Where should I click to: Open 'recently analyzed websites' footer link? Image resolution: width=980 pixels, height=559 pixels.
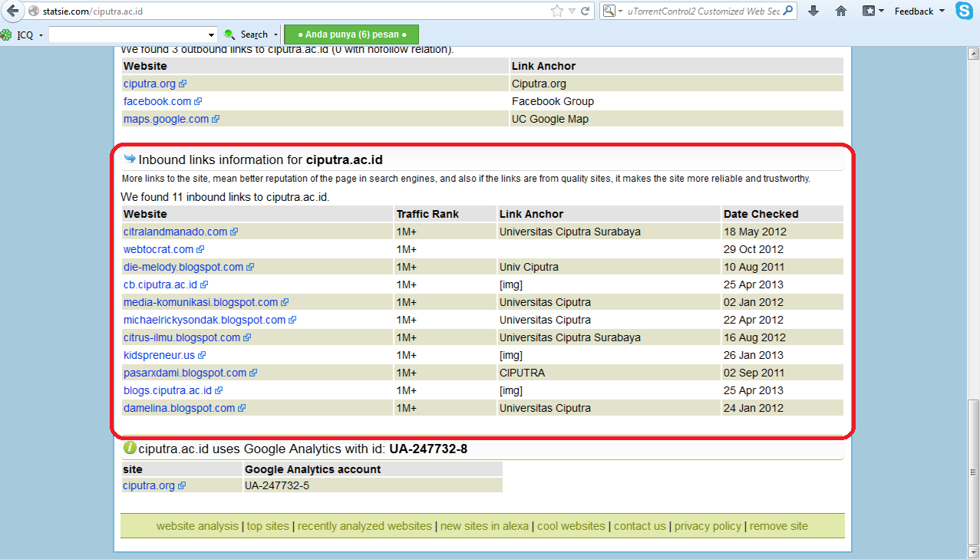[365, 526]
